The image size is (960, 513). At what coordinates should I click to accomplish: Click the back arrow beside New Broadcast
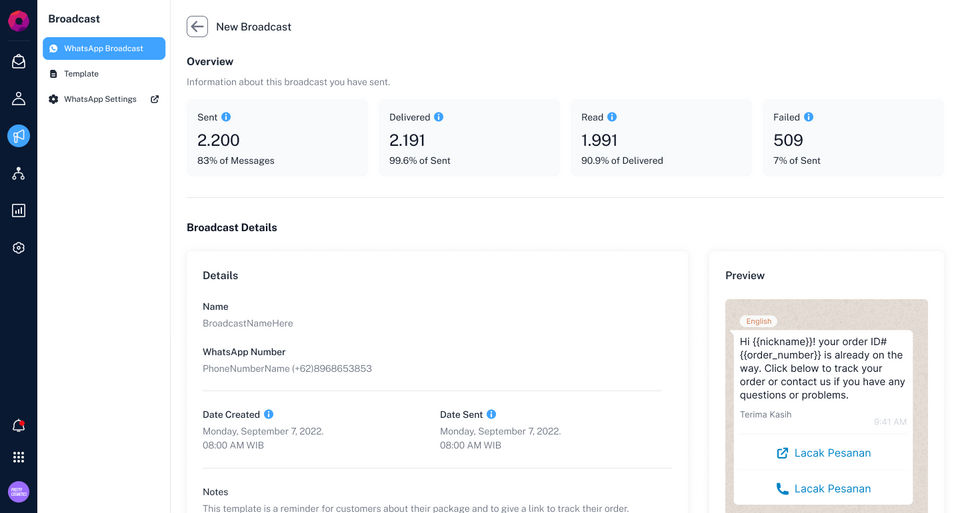coord(197,27)
